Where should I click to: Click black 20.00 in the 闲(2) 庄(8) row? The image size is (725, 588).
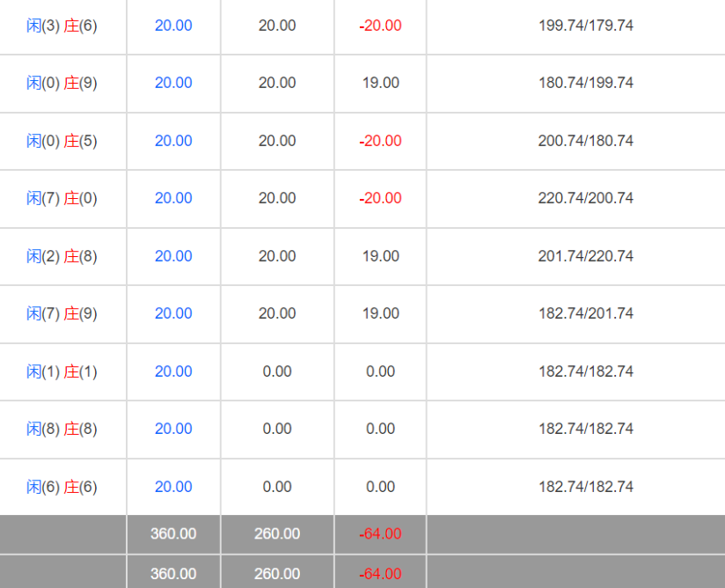pos(277,256)
